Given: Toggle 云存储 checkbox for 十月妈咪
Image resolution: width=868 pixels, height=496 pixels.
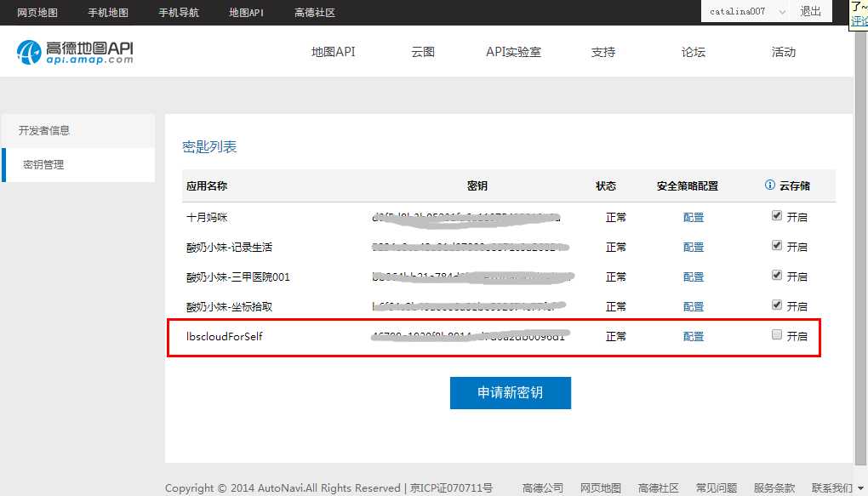Looking at the screenshot, I should click(x=777, y=216).
